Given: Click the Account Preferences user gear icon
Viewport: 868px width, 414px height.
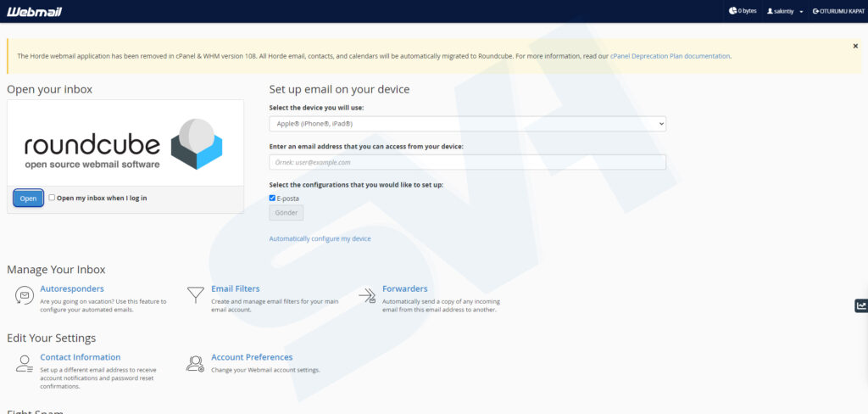Looking at the screenshot, I should pyautogui.click(x=196, y=364).
